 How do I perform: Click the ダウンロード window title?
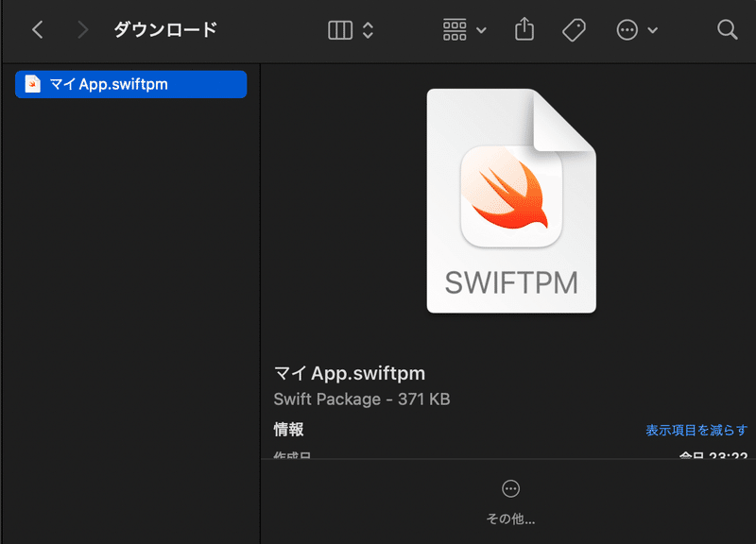pyautogui.click(x=165, y=30)
